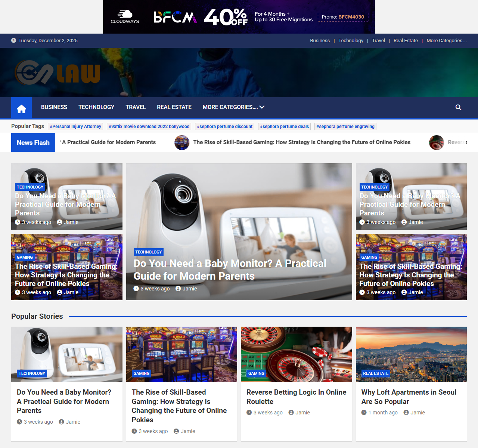The width and height of the screenshot is (478, 448).
Task: Click the site logo in the header
Action: point(58,73)
